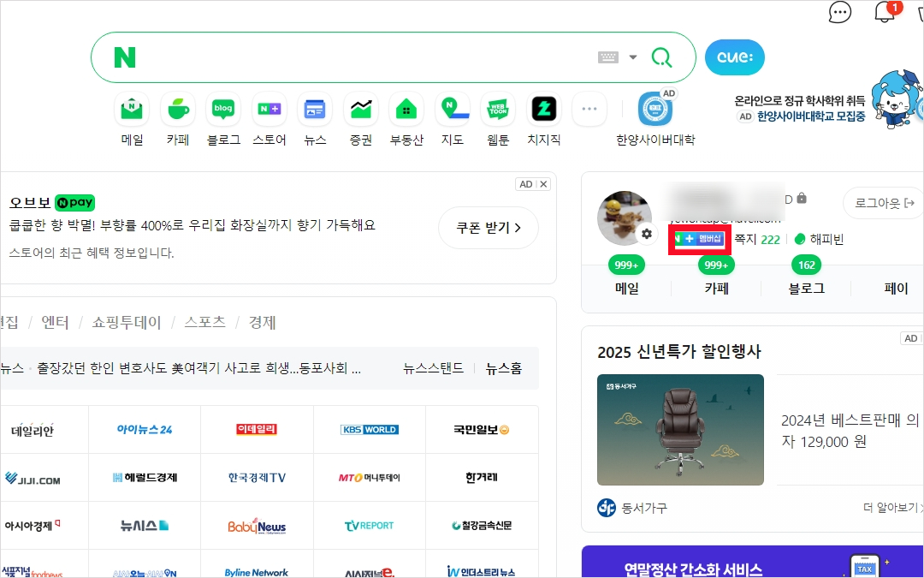Click the office chair ad thumbnail
The height and width of the screenshot is (578, 924).
[681, 430]
